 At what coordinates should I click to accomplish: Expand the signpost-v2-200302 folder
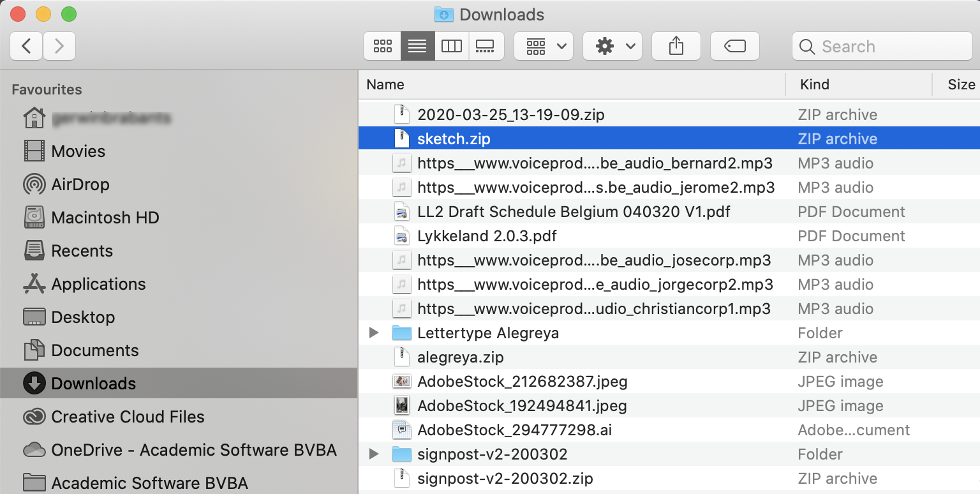[x=375, y=454]
